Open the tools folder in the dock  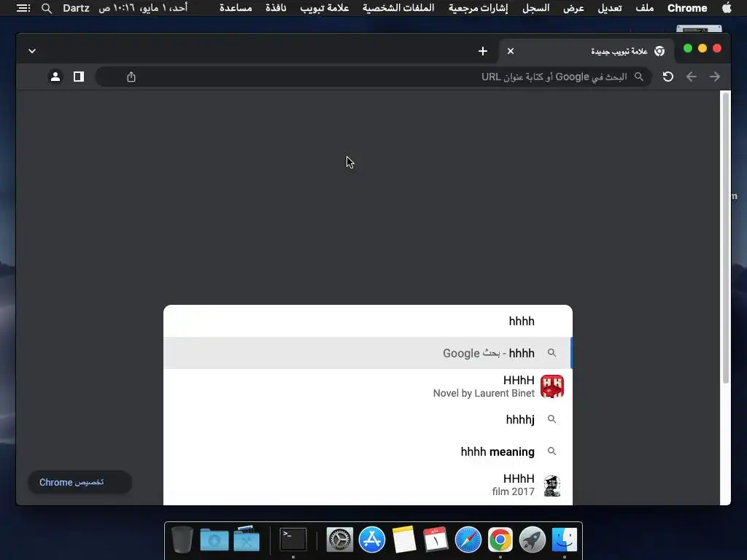coord(247,539)
